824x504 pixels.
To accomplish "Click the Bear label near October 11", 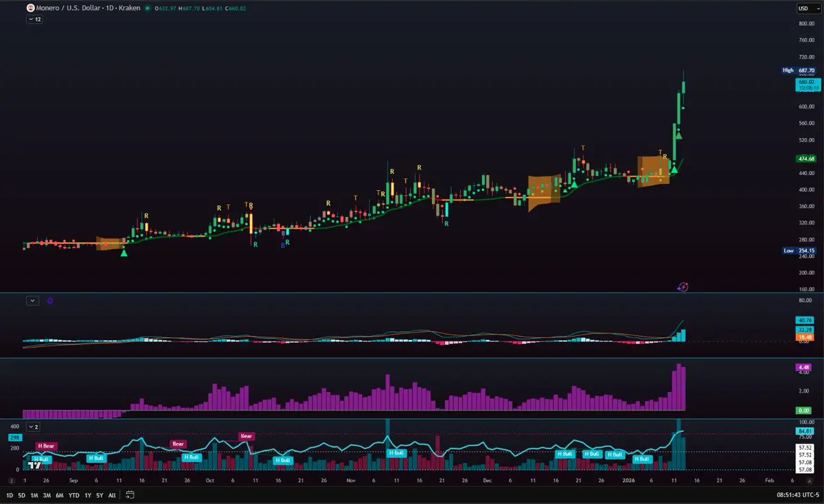I will coord(247,436).
